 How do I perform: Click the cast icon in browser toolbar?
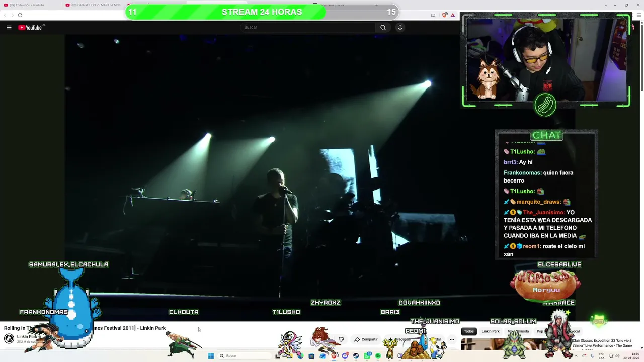(433, 15)
